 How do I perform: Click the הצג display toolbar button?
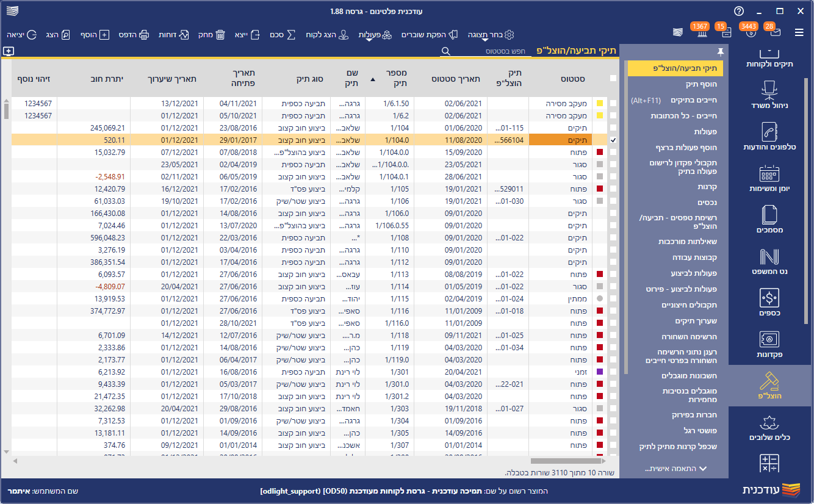tap(57, 35)
